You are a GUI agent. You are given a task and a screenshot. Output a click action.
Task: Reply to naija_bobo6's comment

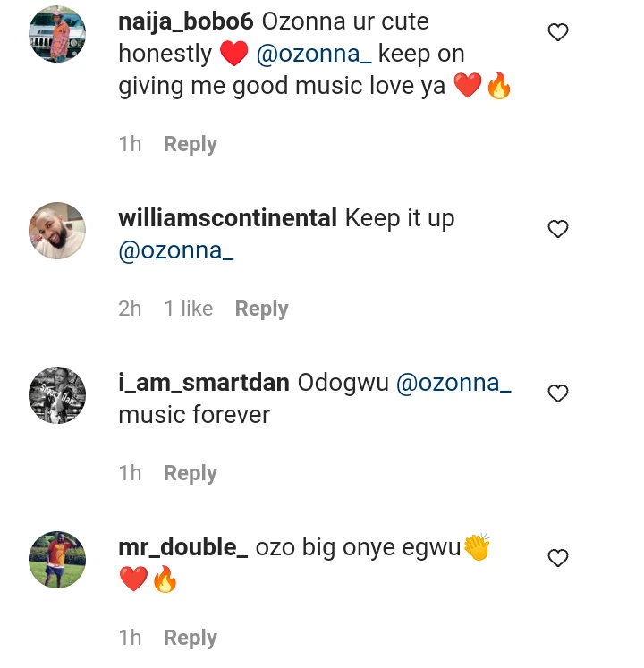(x=190, y=144)
